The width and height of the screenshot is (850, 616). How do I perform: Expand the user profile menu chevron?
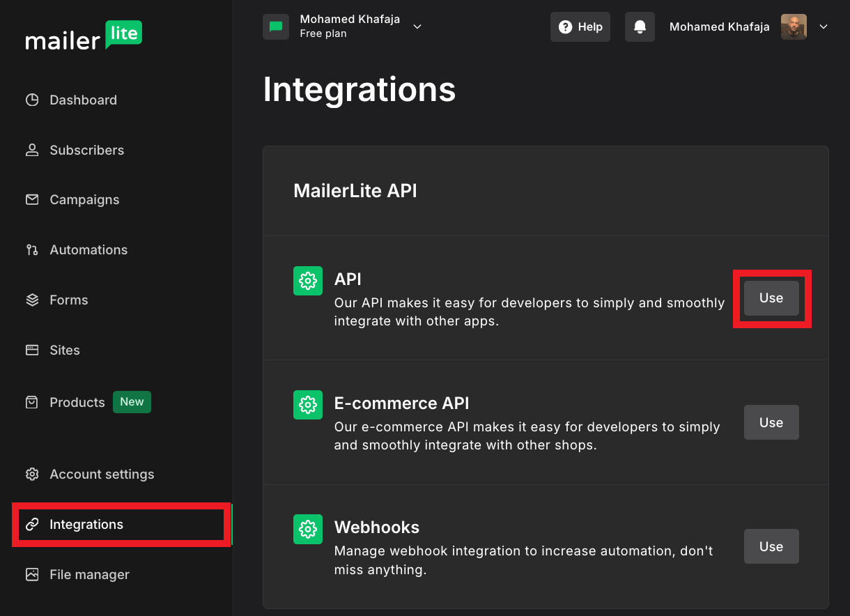click(824, 26)
